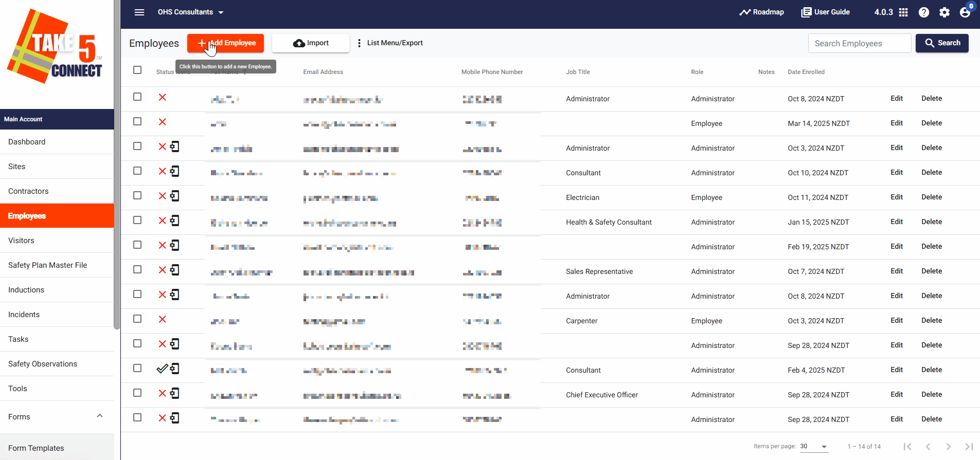980x460 pixels.
Task: Select checkbox for Chief Executive Officer row
Action: tap(137, 393)
